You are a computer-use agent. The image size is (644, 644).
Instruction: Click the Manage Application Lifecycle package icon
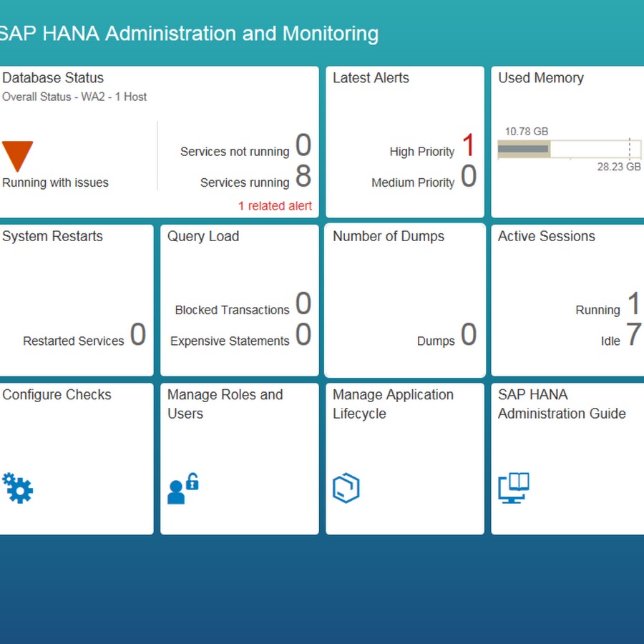pos(346,488)
